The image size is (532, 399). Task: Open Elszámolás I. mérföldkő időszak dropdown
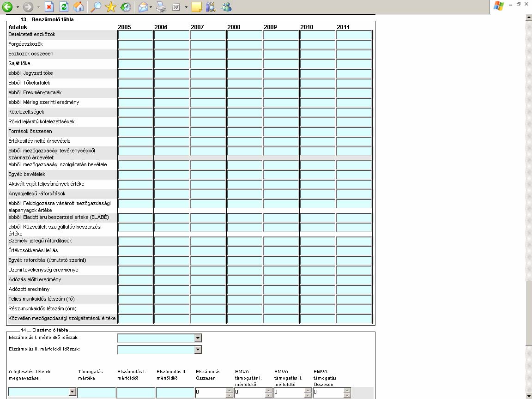coord(198,338)
